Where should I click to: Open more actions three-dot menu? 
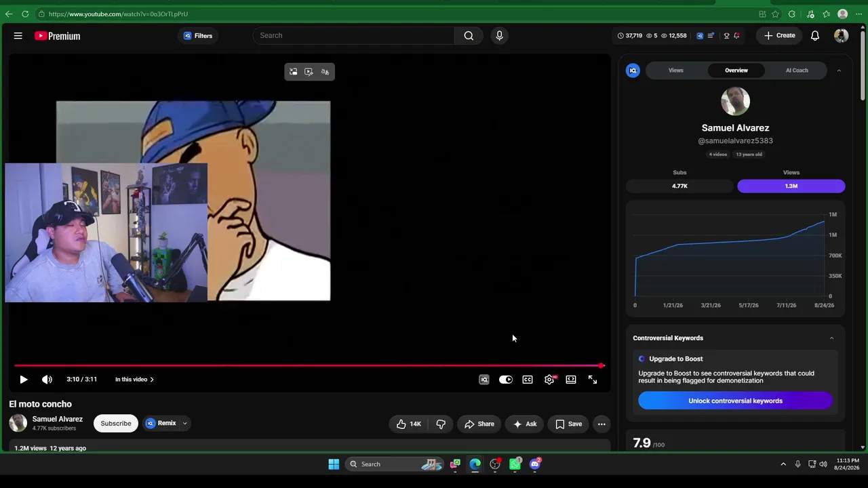click(x=601, y=424)
